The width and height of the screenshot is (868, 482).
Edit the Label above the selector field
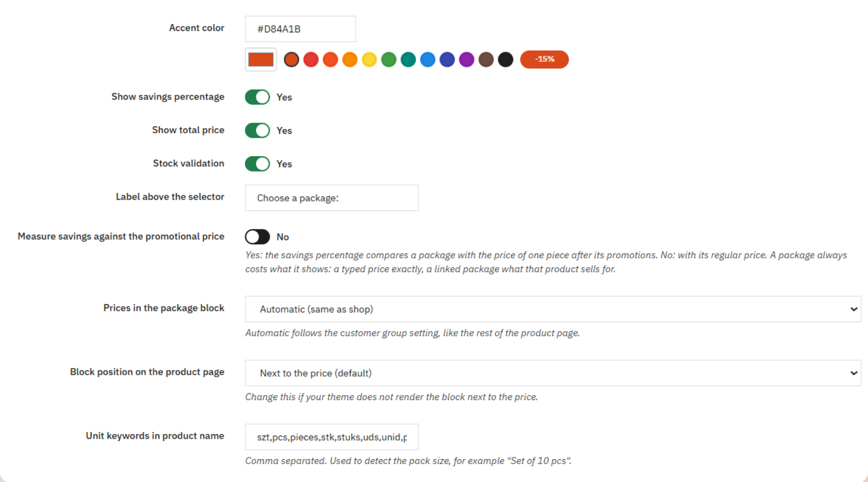click(x=332, y=198)
